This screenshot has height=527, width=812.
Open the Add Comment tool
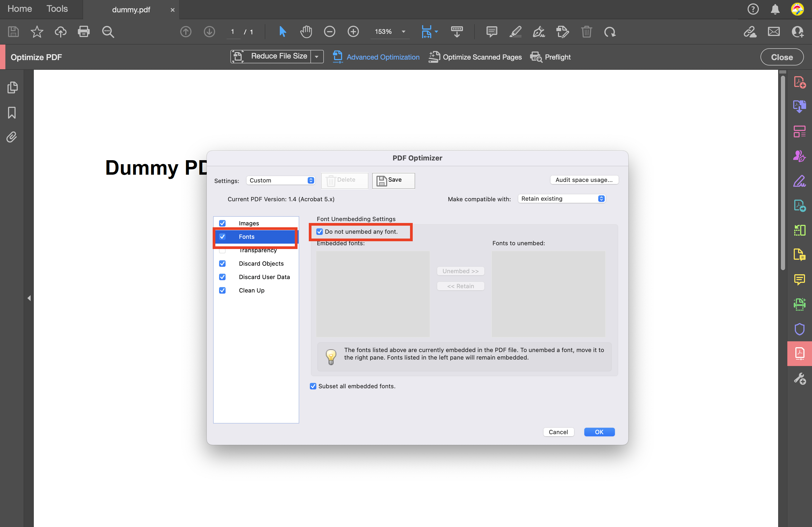click(x=492, y=32)
